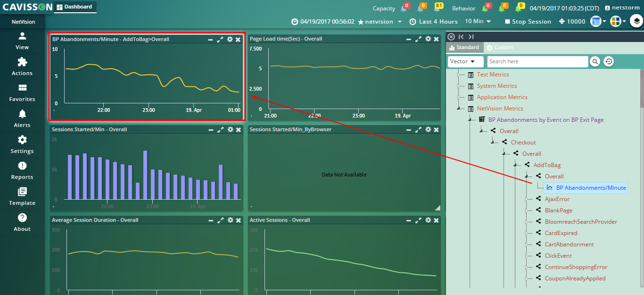
Task: Click the tree panel vertical scrollbar
Action: [x=642, y=88]
